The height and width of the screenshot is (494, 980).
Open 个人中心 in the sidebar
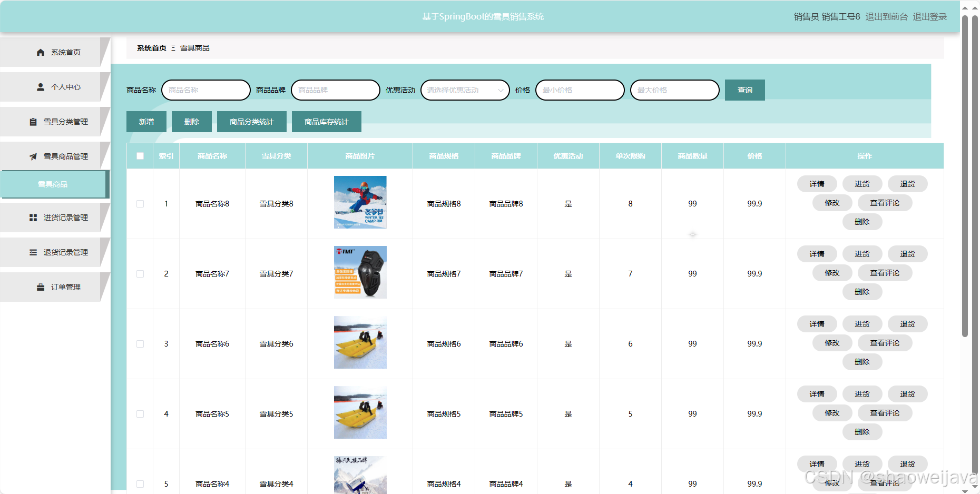(55, 87)
